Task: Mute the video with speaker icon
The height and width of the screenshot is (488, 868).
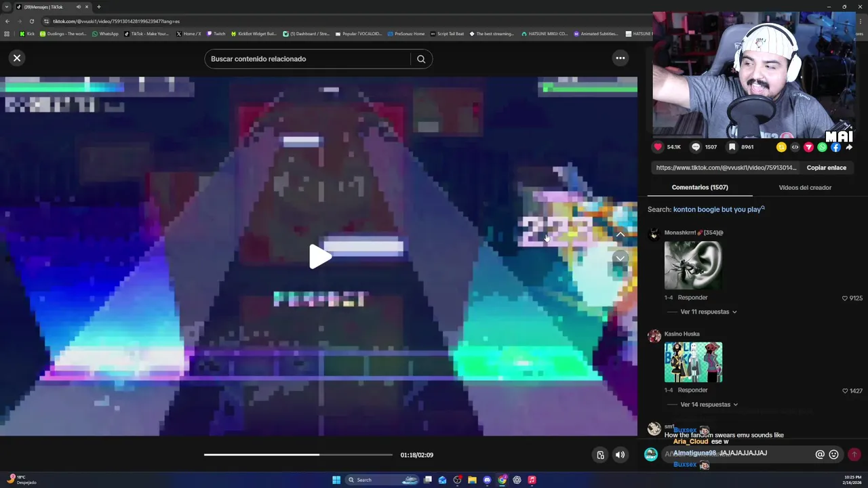Action: (620, 455)
